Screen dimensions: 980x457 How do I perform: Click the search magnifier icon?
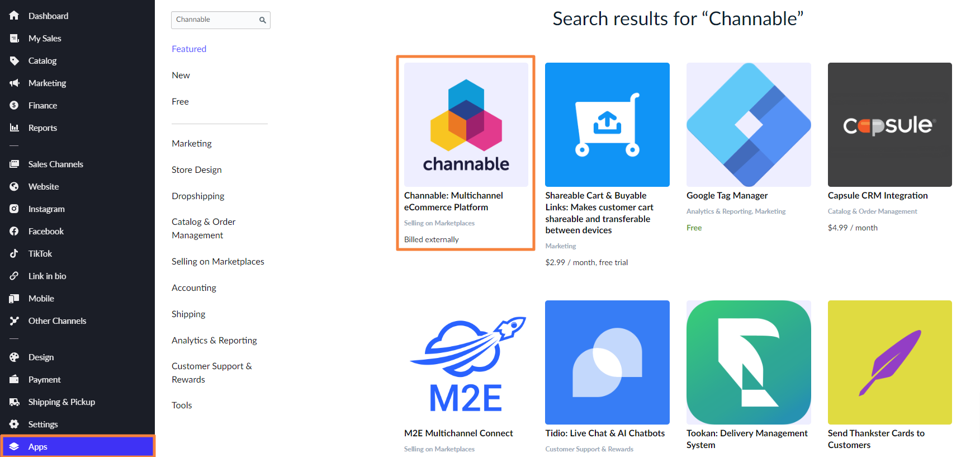coord(262,20)
